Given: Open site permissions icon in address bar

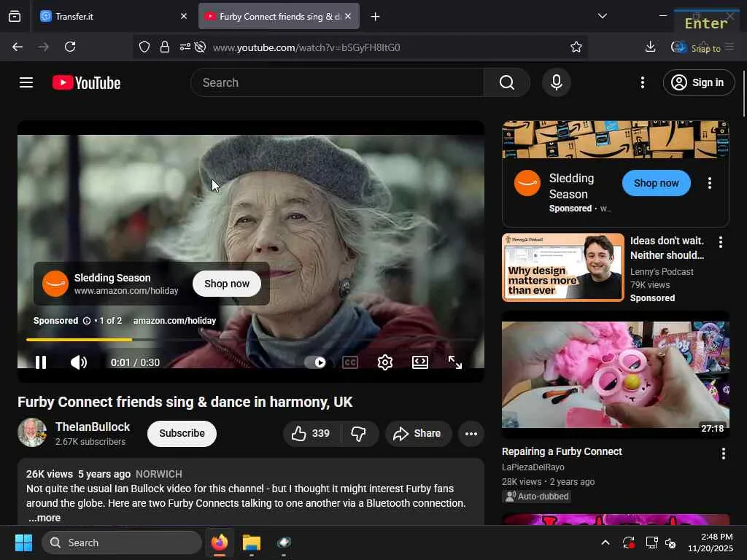Looking at the screenshot, I should tap(185, 47).
